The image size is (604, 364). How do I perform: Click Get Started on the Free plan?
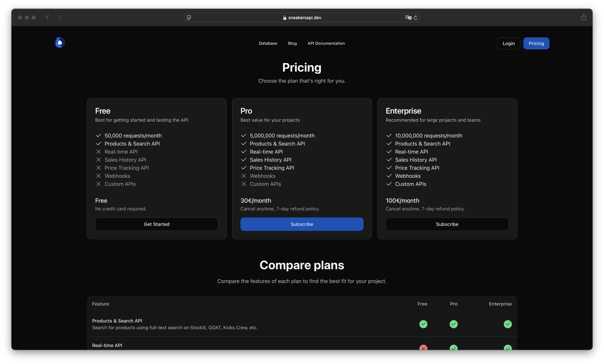[157, 224]
